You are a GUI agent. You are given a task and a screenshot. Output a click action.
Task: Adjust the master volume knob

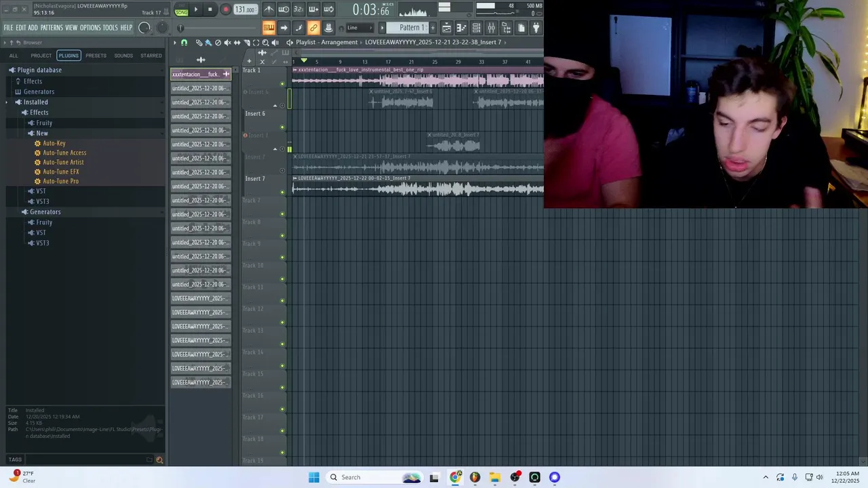[x=144, y=28]
